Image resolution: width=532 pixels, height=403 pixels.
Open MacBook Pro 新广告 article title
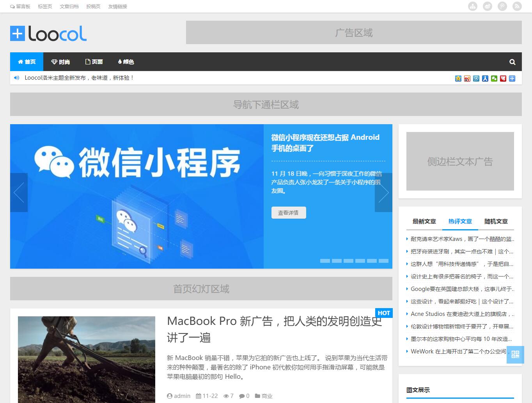(x=275, y=329)
